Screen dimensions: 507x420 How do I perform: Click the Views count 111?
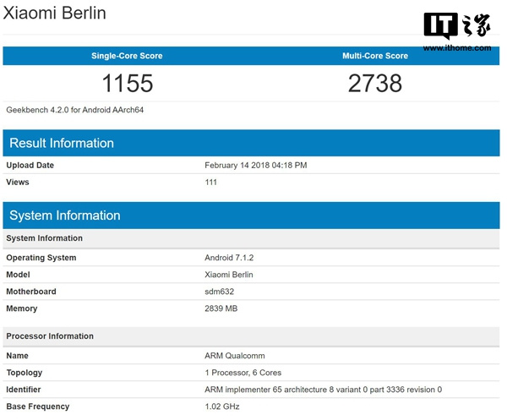210,182
